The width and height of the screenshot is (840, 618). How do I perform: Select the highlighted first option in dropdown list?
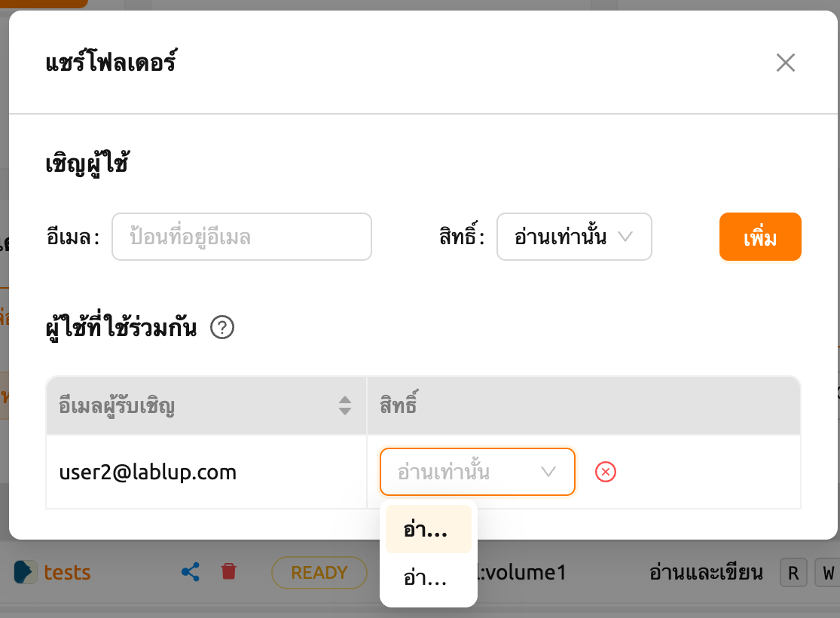[x=428, y=529]
